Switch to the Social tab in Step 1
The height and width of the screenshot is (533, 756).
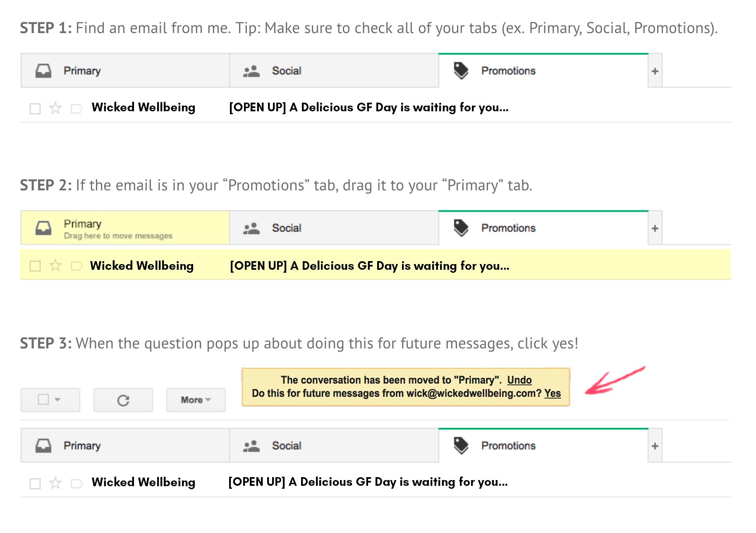pos(334,71)
